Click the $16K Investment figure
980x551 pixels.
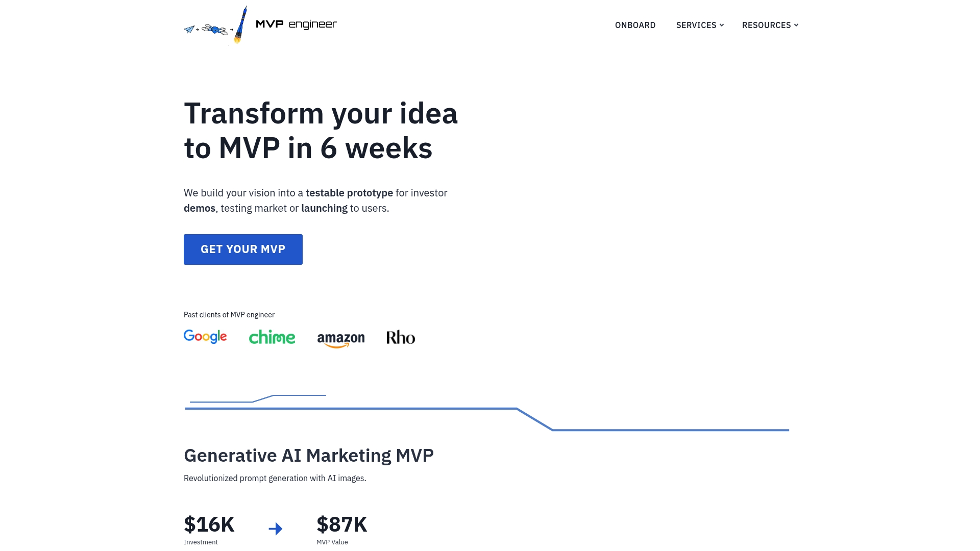pos(209,524)
